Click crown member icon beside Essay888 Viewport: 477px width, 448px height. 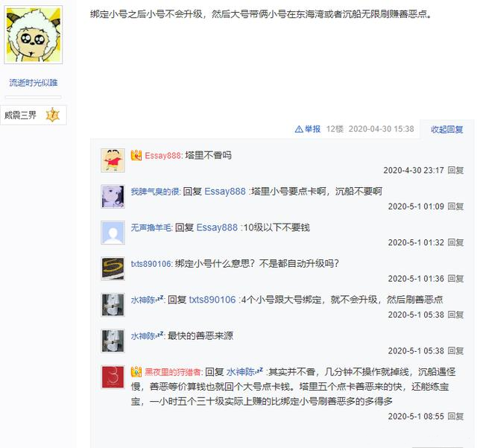pyautogui.click(x=136, y=156)
